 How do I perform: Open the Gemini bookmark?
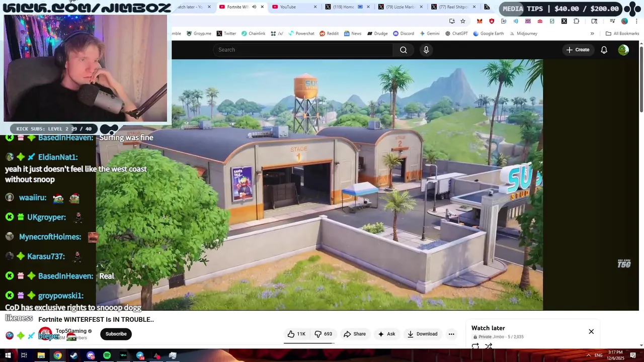[429, 34]
